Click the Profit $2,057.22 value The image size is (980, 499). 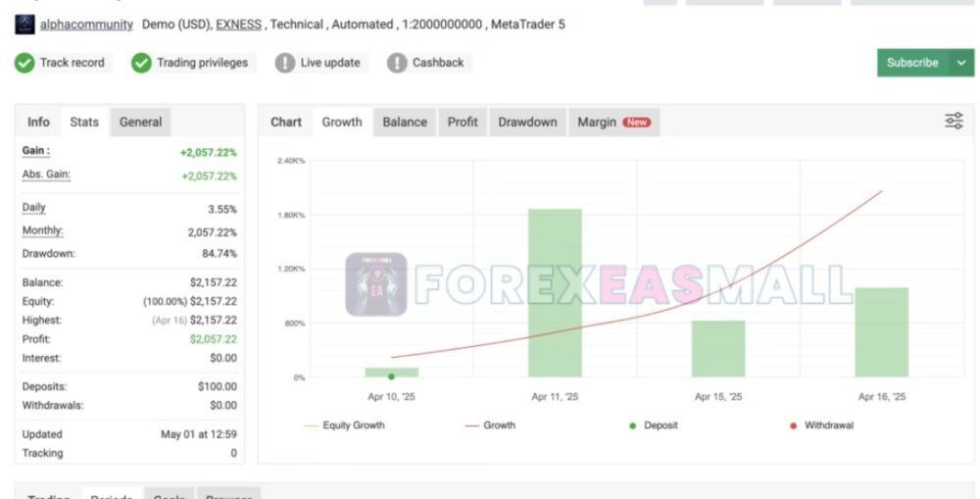[x=213, y=339]
